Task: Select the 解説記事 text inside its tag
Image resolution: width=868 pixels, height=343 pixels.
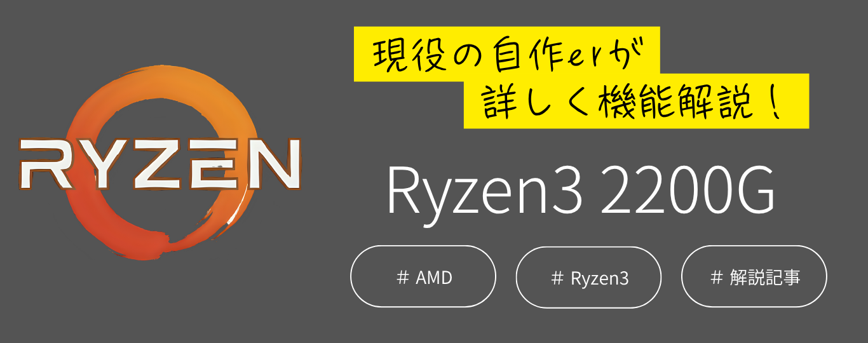Action: 765,278
